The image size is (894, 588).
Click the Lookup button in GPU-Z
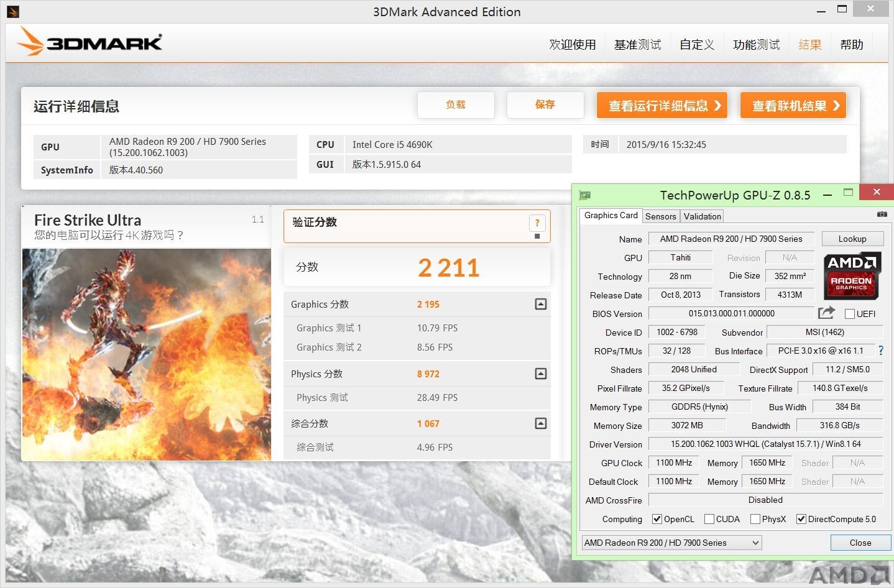click(x=852, y=239)
